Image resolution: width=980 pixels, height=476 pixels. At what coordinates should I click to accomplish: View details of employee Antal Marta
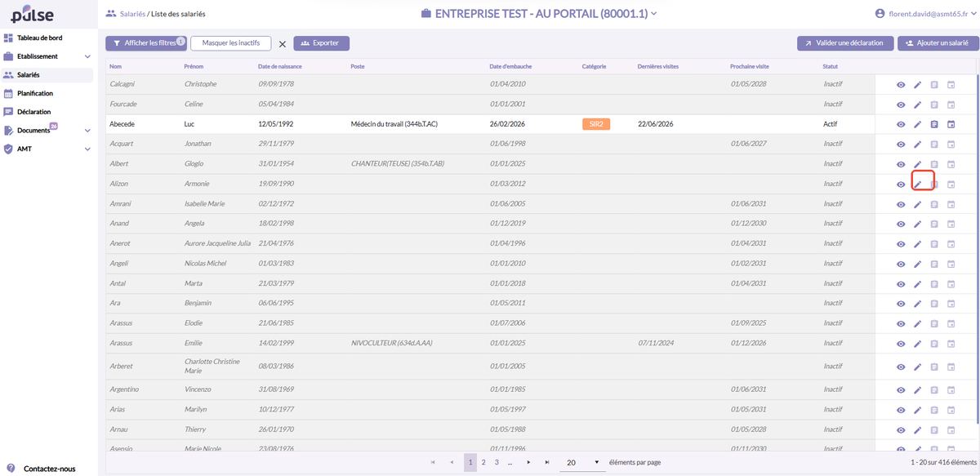[901, 284]
